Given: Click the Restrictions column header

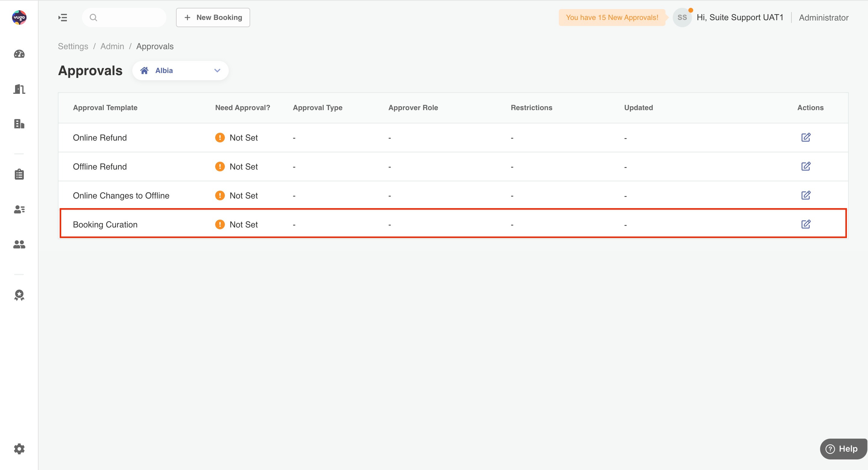Looking at the screenshot, I should pos(531,108).
